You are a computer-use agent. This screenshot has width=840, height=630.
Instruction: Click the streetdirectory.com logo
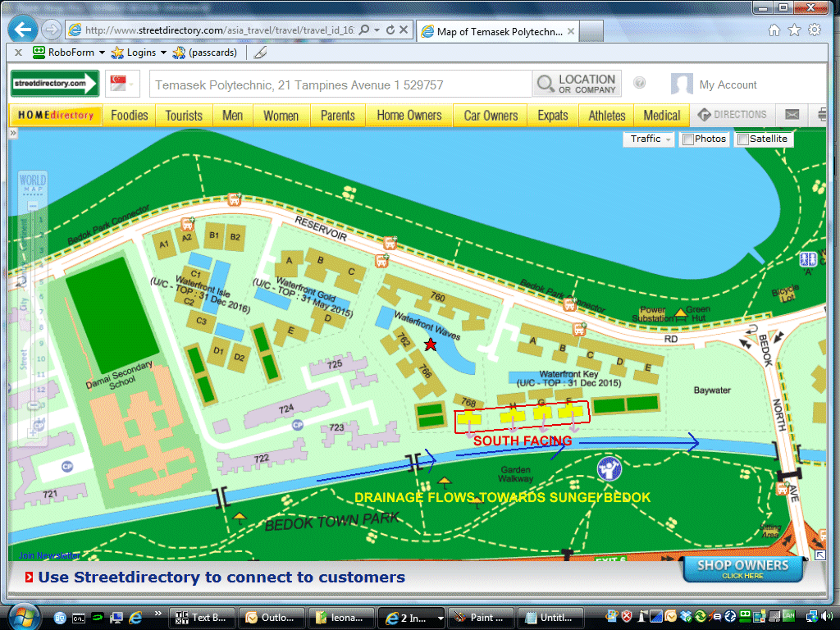[55, 84]
